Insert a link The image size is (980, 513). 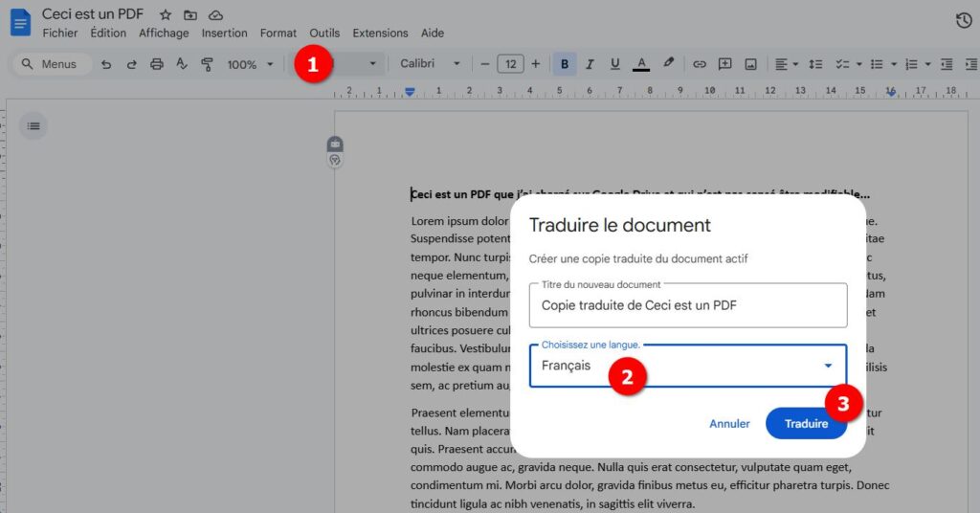click(x=700, y=64)
